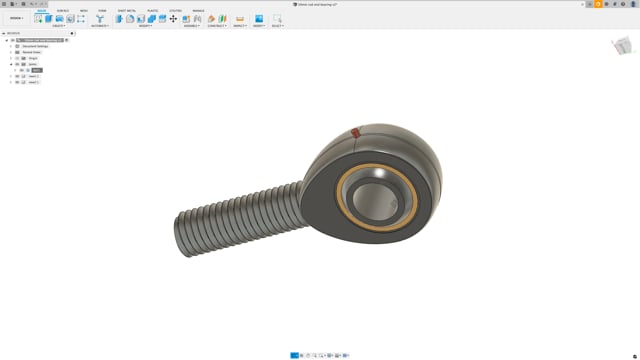Activate the Select tool icon
640x360 pixels.
pos(277,19)
